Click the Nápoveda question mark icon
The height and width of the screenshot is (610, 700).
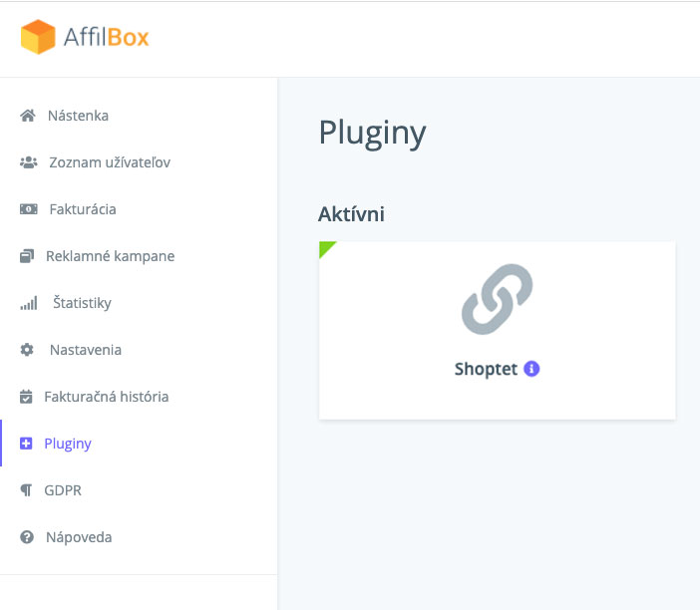27,537
